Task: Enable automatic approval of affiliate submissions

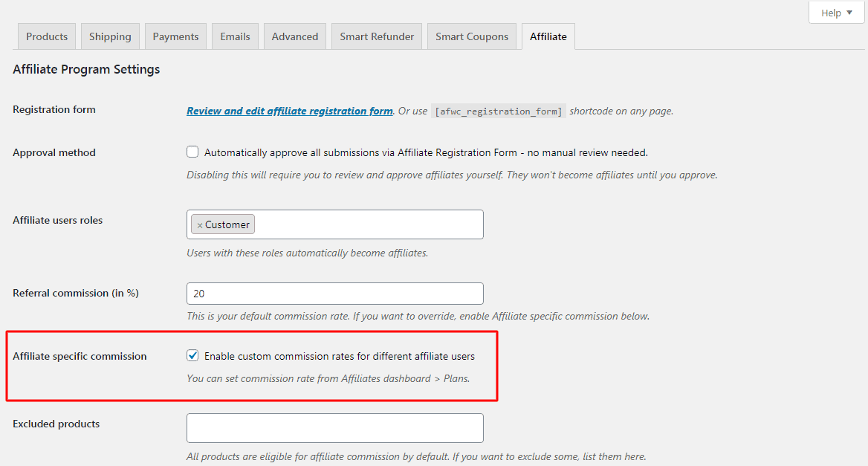Action: [192, 152]
